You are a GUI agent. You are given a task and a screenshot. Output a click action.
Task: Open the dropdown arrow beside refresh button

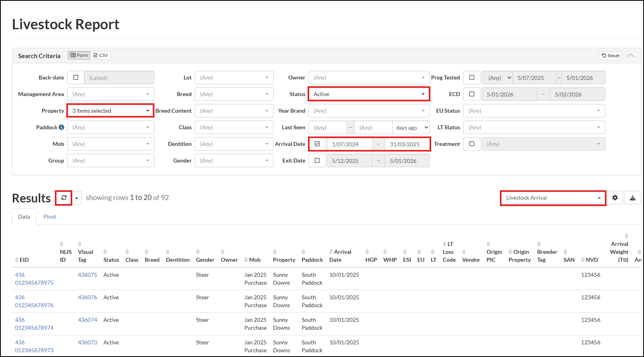point(77,198)
